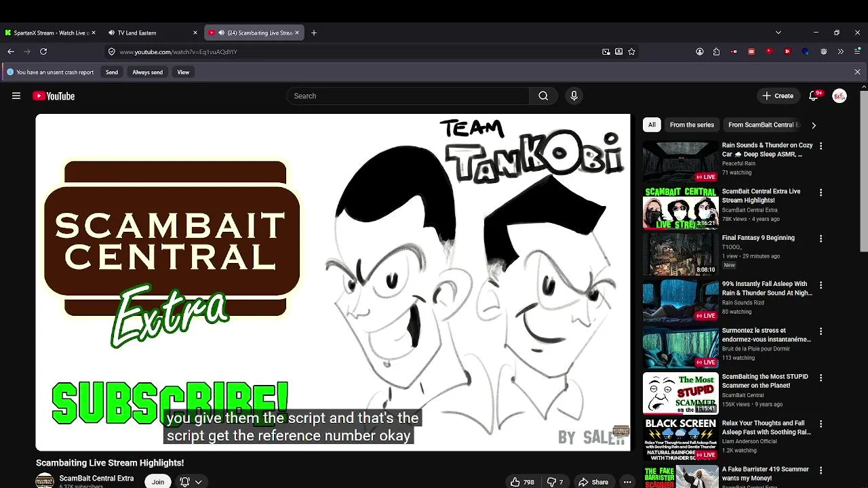Click title Relax Your Thoughts and Fall Asleep
This screenshot has width=868, height=488.
coord(766,428)
